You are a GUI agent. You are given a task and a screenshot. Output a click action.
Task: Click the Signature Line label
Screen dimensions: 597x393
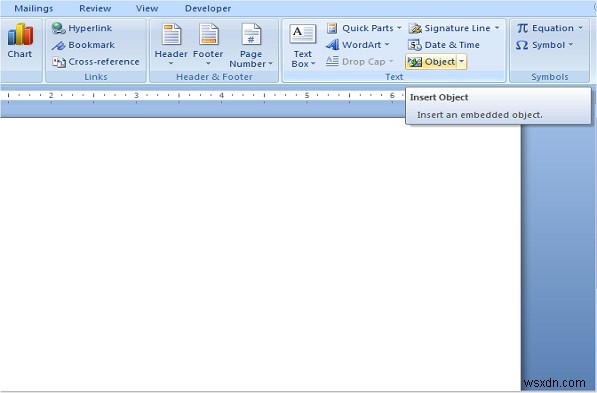pyautogui.click(x=457, y=28)
